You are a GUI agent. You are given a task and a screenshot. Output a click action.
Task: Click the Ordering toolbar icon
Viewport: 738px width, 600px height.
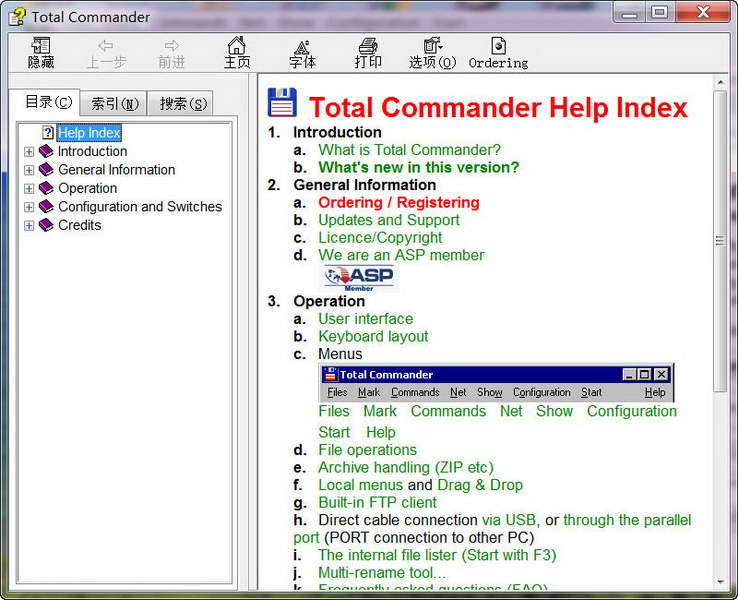coord(498,46)
